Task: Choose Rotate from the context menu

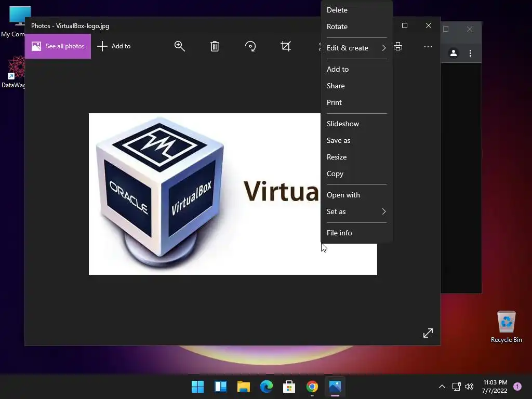Action: click(356, 26)
